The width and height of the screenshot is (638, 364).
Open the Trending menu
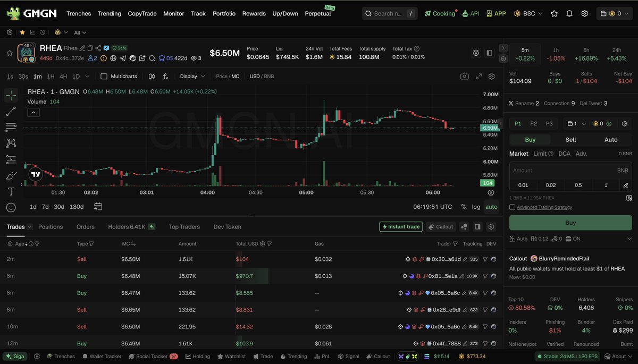coord(109,13)
